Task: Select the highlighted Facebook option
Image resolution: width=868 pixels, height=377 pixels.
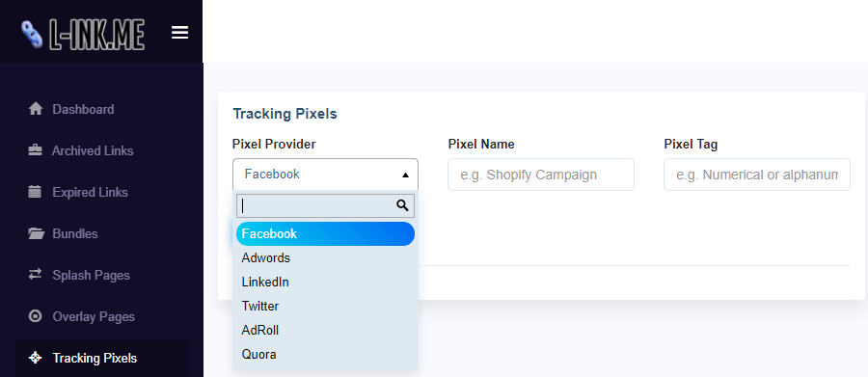Action: coord(325,233)
